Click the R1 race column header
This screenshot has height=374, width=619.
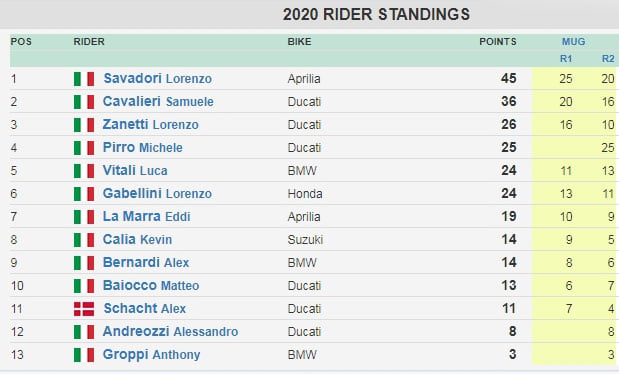[566, 58]
